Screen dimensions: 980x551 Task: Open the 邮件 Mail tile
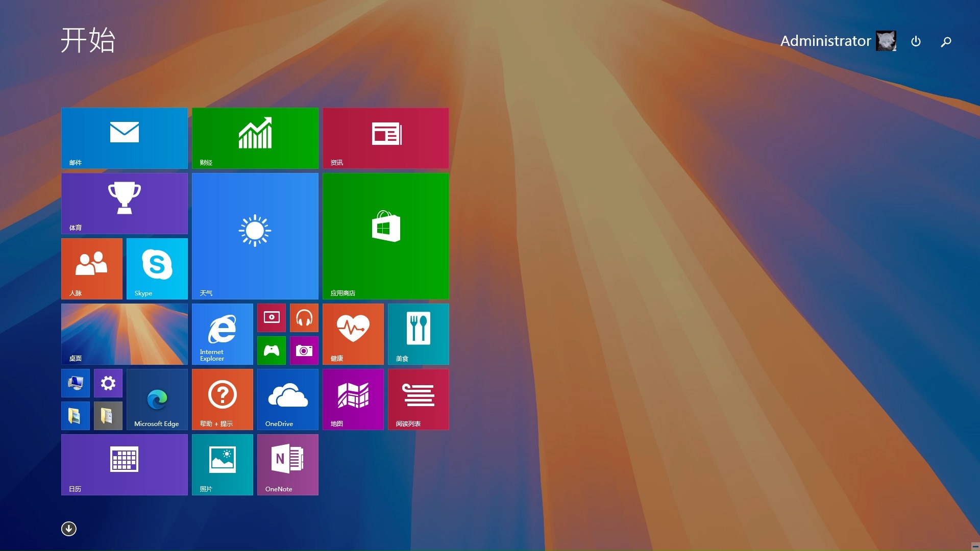coord(125,138)
